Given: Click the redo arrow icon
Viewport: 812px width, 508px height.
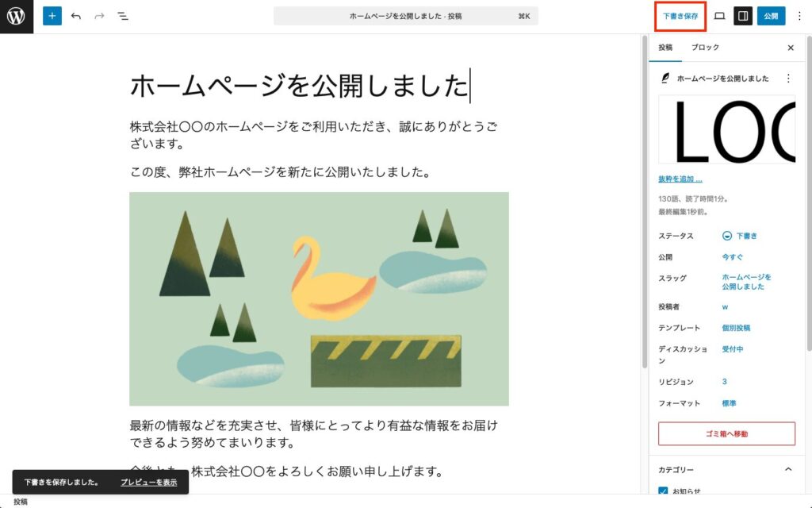Looking at the screenshot, I should coord(98,15).
